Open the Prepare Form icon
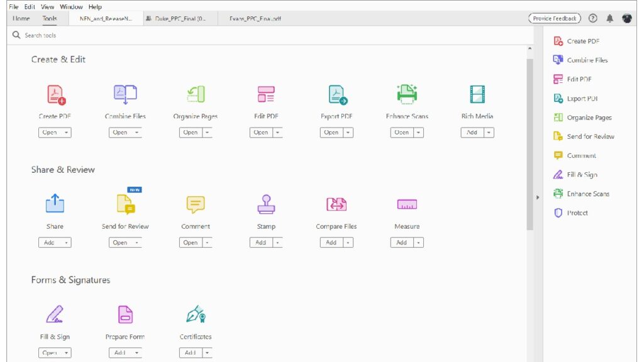The width and height of the screenshot is (644, 362). click(125, 314)
